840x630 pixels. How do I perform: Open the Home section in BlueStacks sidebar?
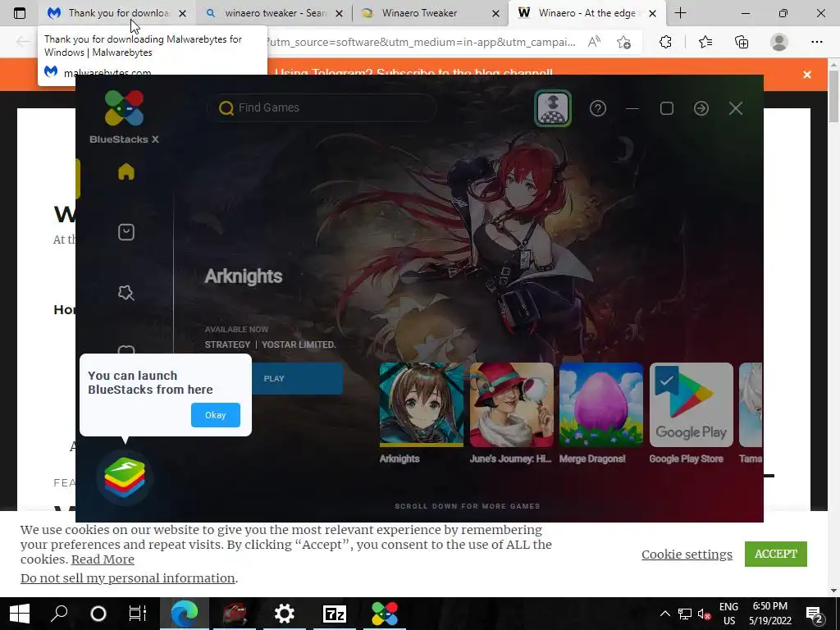(x=126, y=171)
